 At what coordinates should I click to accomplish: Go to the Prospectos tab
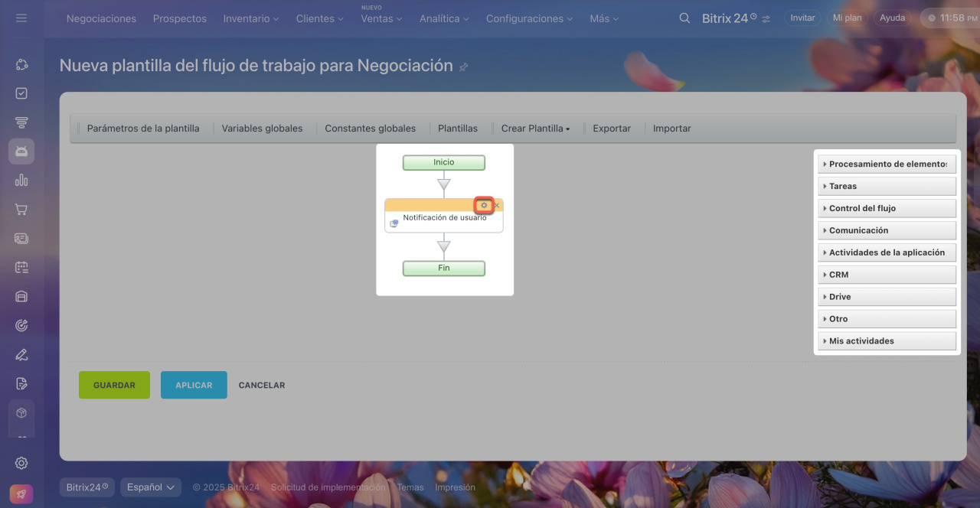(x=179, y=18)
